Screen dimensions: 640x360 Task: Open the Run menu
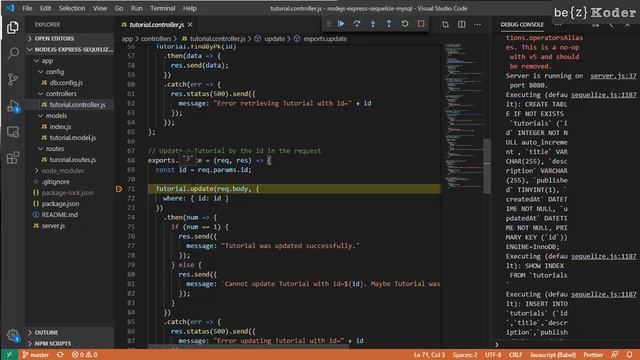136,8
